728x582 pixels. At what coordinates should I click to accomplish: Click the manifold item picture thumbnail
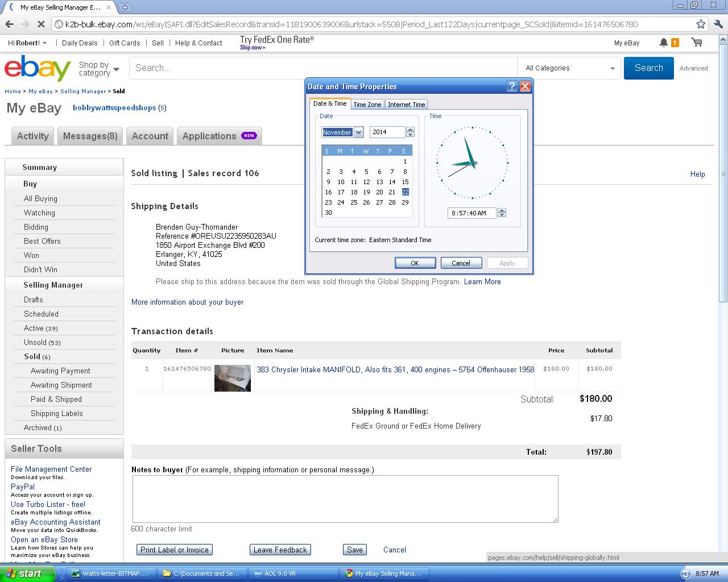pyautogui.click(x=233, y=378)
